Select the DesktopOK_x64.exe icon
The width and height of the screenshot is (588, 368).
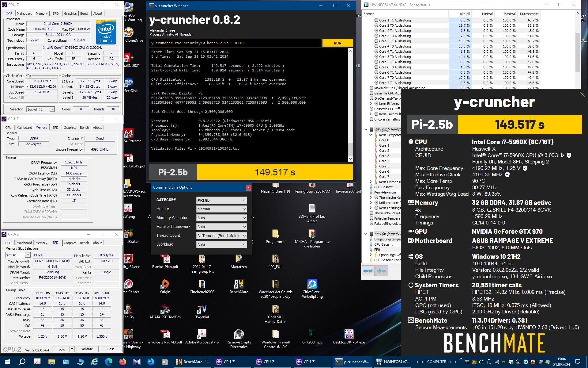pos(349,337)
